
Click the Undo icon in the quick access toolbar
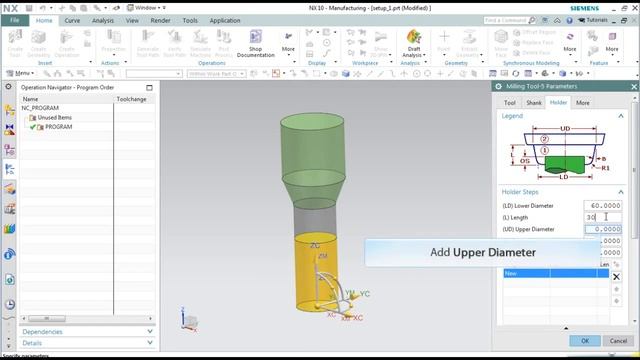(42, 8)
